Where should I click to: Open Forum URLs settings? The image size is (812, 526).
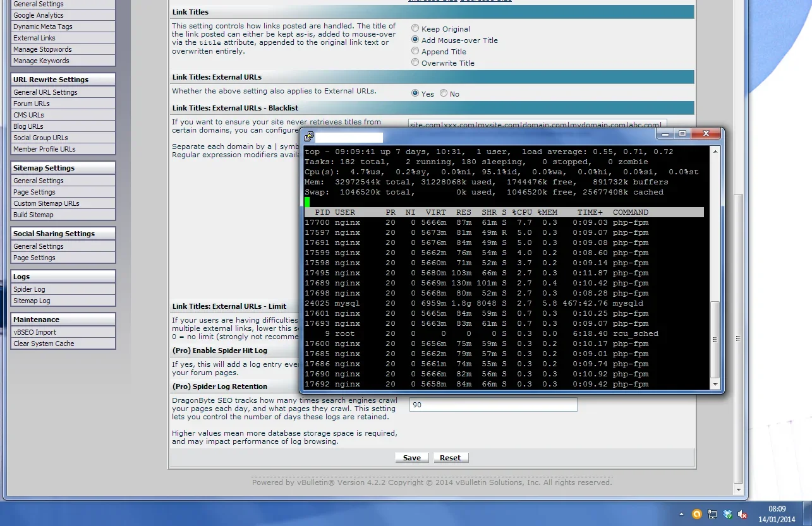pos(63,104)
